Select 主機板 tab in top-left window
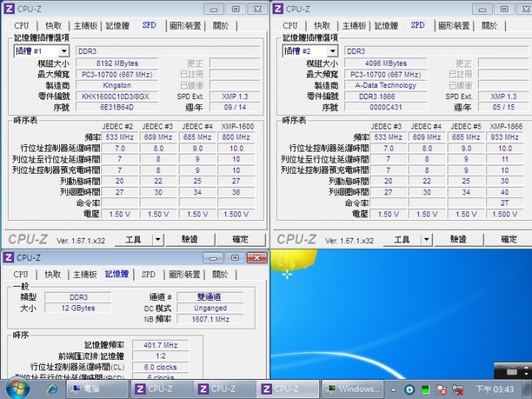 point(86,26)
